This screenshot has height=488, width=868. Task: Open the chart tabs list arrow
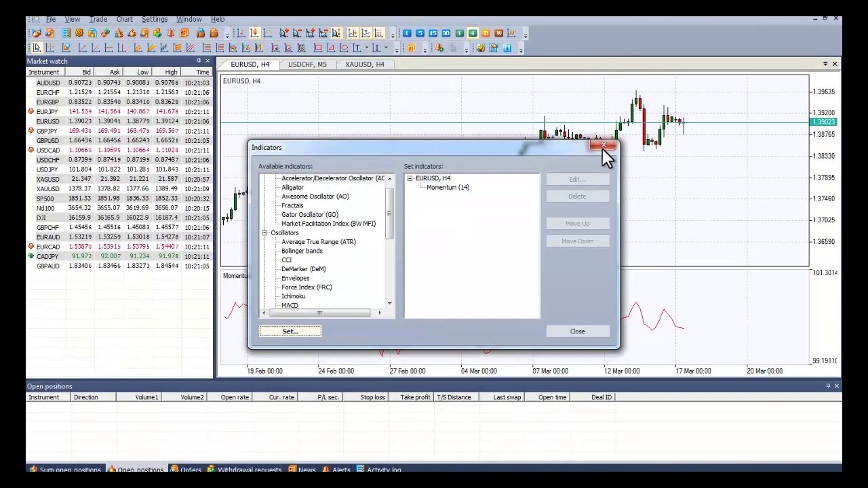click(825, 64)
